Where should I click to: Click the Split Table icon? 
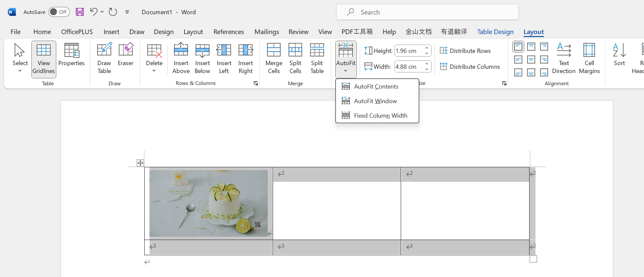point(317,59)
